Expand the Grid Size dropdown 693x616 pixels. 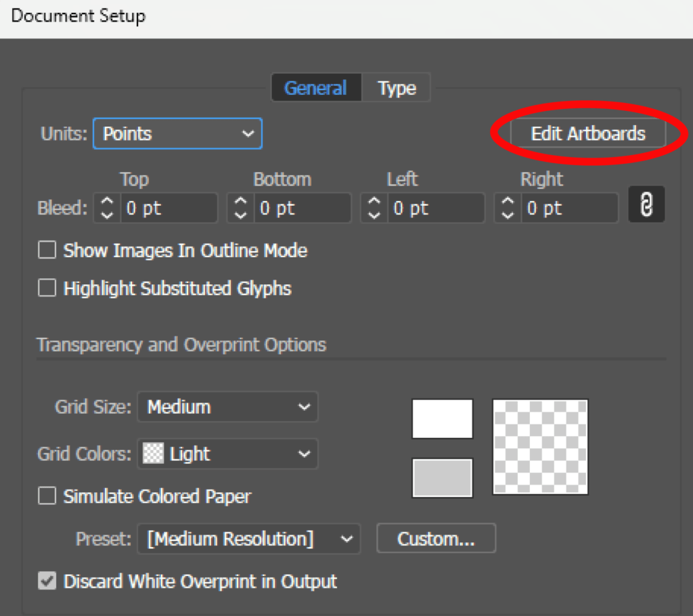pyautogui.click(x=227, y=407)
